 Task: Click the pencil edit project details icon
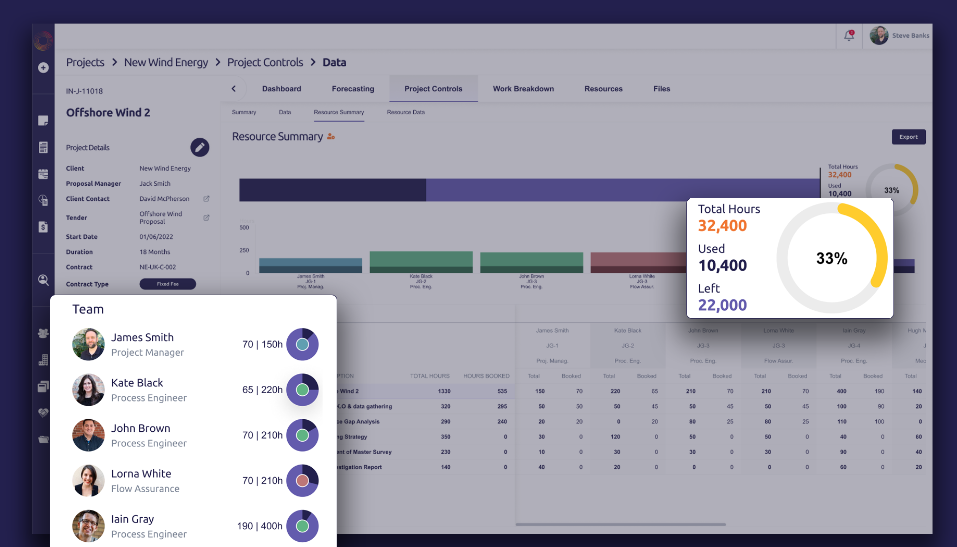point(200,147)
